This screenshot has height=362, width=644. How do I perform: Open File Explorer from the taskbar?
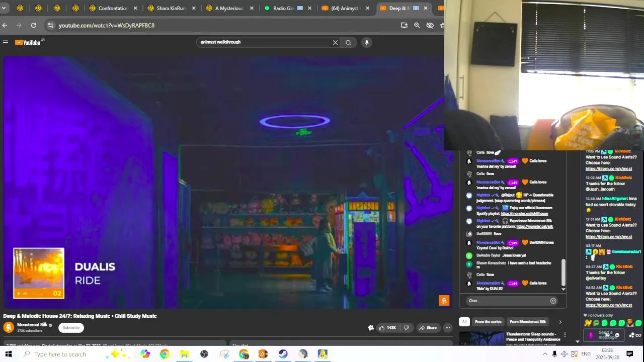coord(184,354)
